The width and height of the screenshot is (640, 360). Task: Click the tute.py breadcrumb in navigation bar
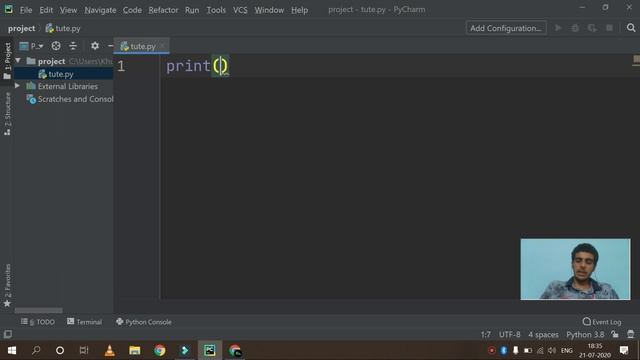(63, 28)
